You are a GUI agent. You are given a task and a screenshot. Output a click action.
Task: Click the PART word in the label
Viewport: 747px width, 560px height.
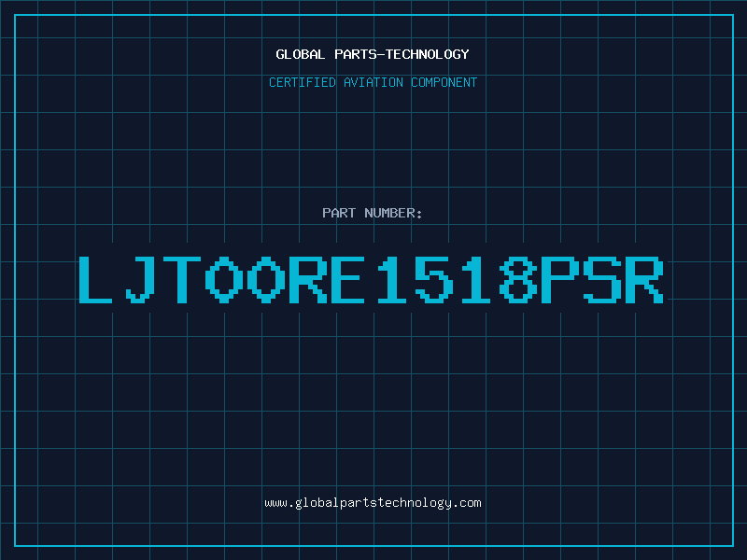coord(339,213)
